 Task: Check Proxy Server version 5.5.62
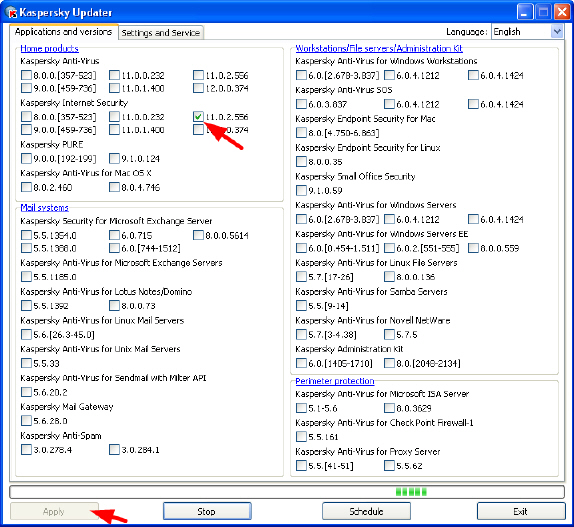[389, 466]
